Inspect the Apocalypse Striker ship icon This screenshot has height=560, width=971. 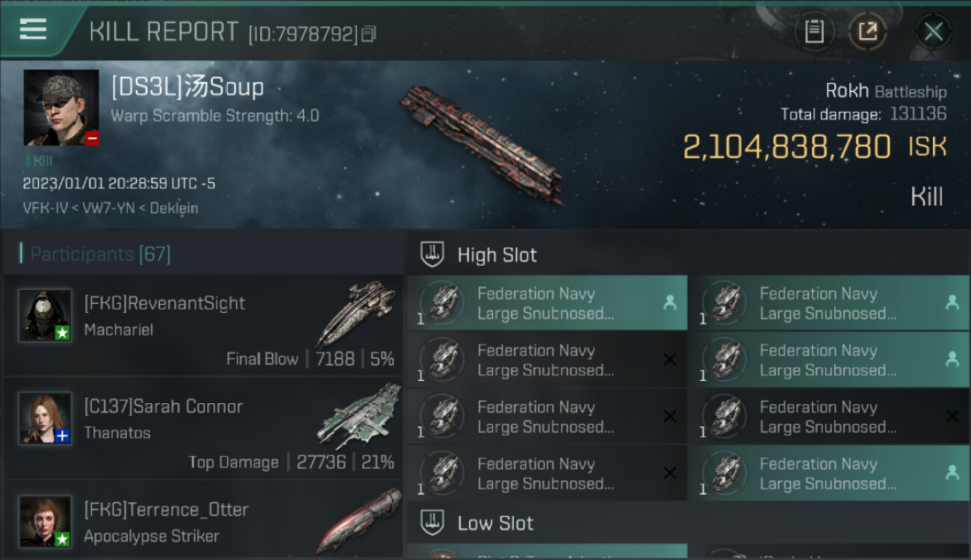(x=359, y=519)
